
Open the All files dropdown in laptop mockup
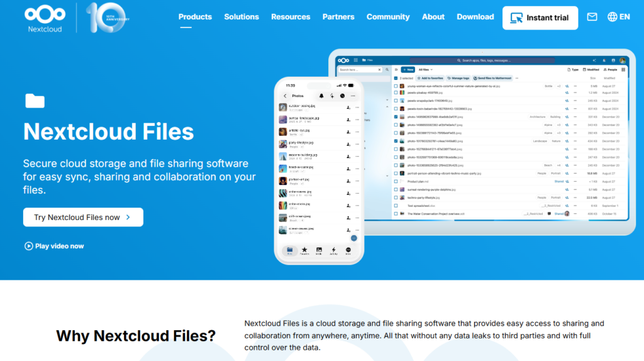pyautogui.click(x=426, y=70)
